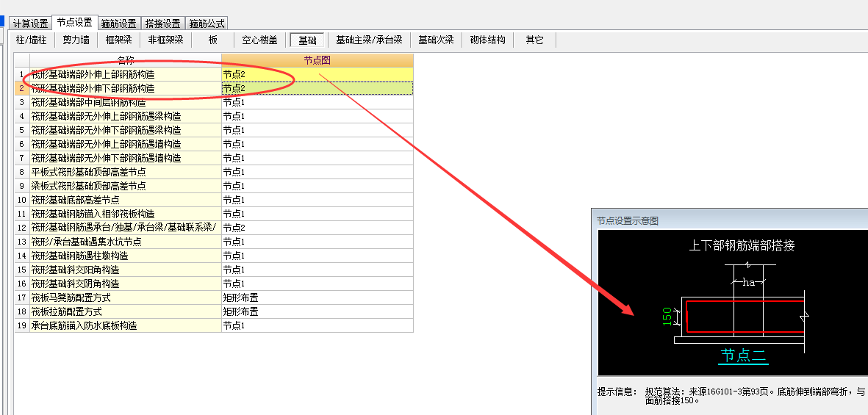Image resolution: width=868 pixels, height=415 pixels.
Task: Select row 筏板马凳筋配置方式
Action: 126,297
